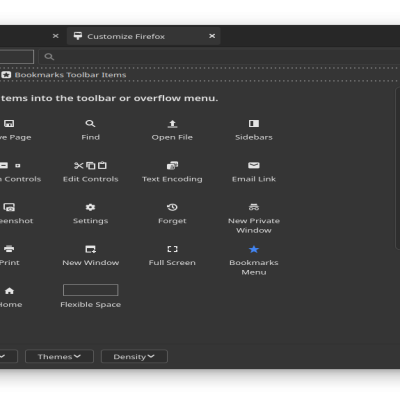Select the Email Link envelope icon
The height and width of the screenshot is (400, 400).
pos(254,166)
